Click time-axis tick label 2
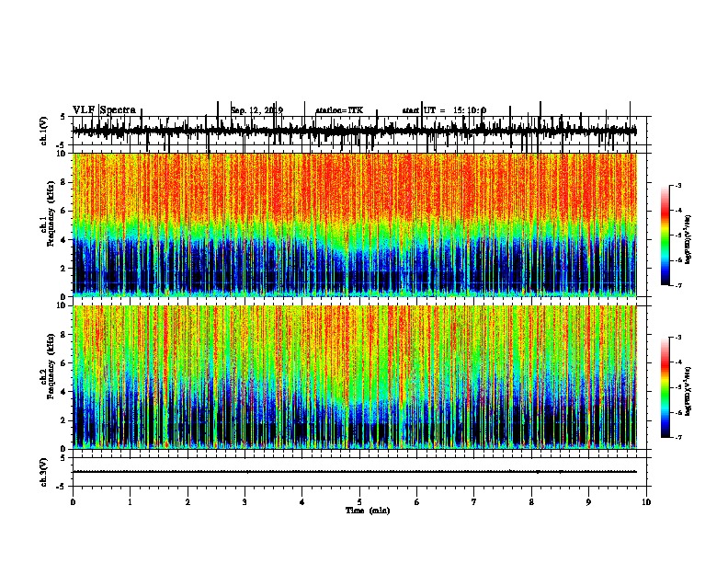728x563 pixels. pyautogui.click(x=188, y=502)
